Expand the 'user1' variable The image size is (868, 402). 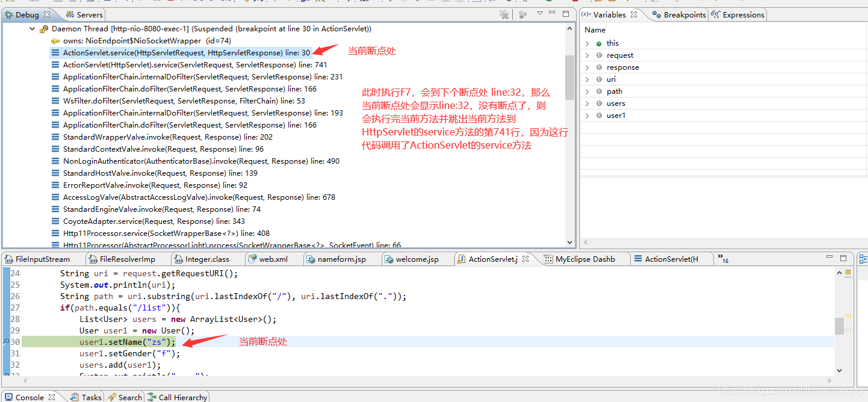(587, 116)
